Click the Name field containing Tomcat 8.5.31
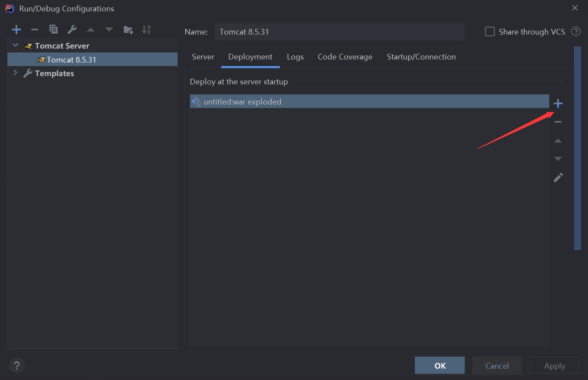This screenshot has width=588, height=380. point(340,31)
